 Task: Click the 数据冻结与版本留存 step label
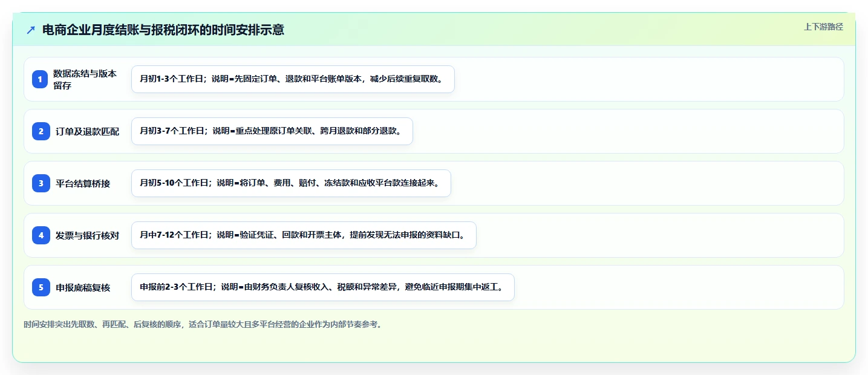(85, 79)
